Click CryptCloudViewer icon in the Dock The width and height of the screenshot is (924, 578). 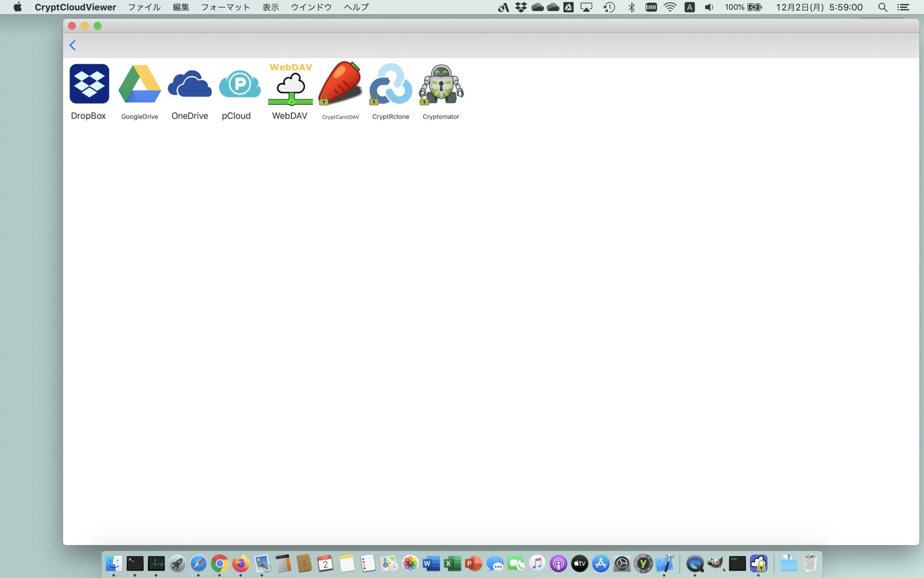[758, 563]
